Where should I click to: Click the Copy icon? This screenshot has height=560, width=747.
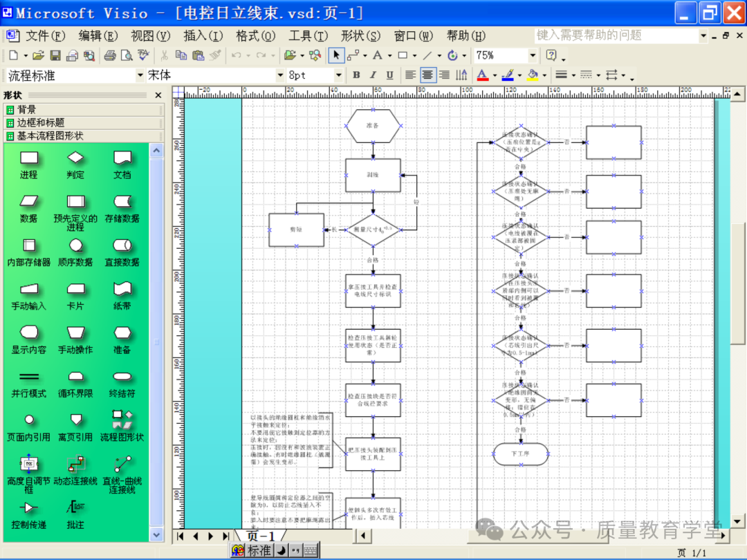click(x=181, y=55)
